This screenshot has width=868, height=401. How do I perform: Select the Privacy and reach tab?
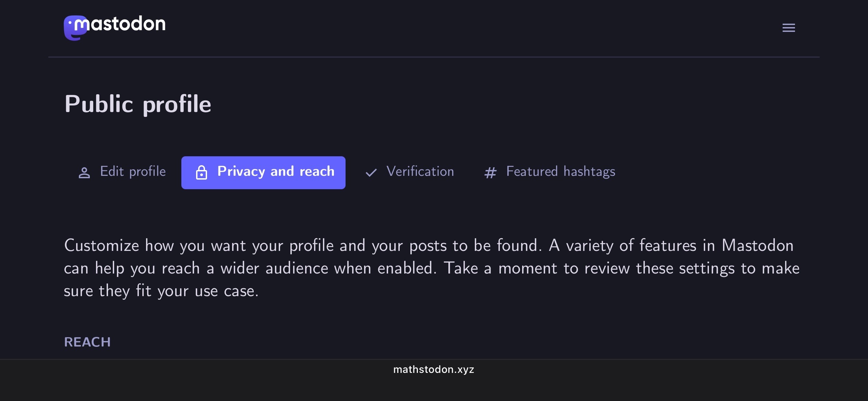coord(263,173)
